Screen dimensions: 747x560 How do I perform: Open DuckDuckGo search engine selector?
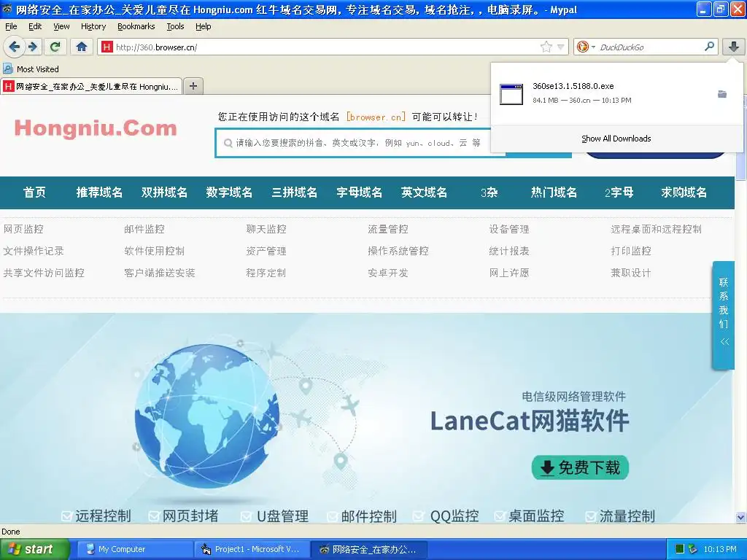tap(586, 47)
